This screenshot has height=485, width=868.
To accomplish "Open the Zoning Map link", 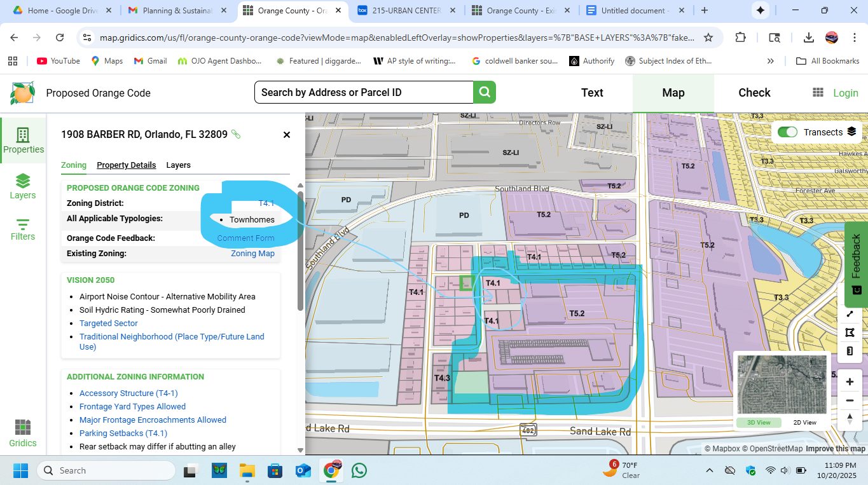I will [x=252, y=254].
